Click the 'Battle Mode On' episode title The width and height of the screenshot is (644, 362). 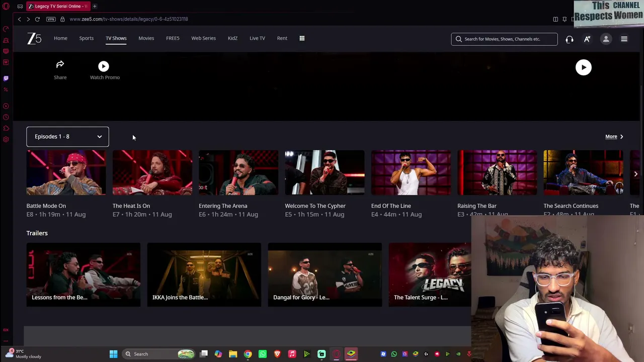click(46, 206)
